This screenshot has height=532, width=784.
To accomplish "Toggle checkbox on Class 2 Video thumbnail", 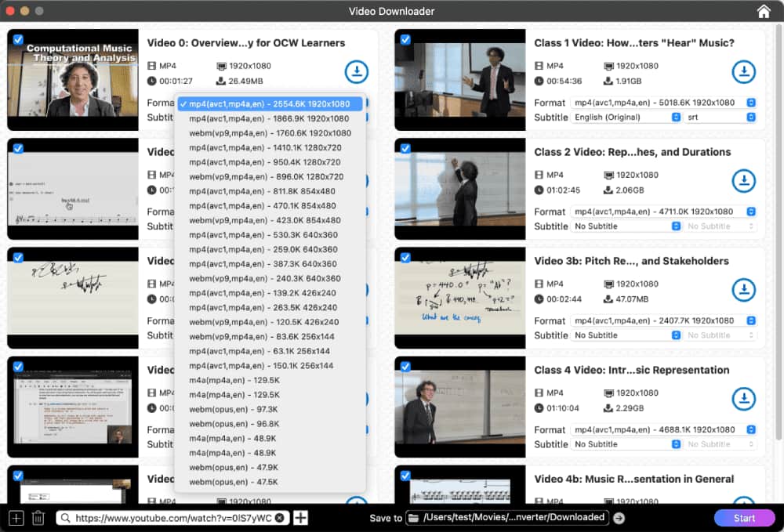I will (405, 149).
